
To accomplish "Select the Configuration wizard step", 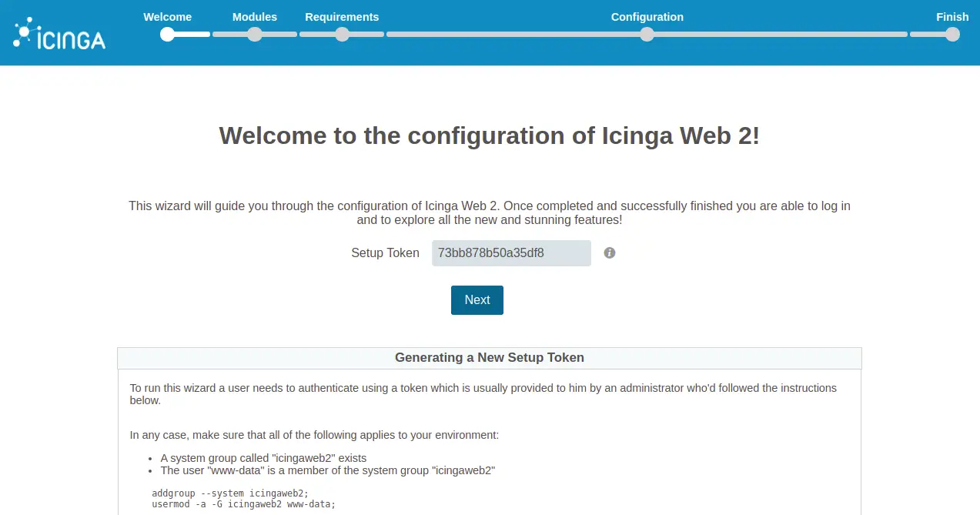I will point(647,17).
